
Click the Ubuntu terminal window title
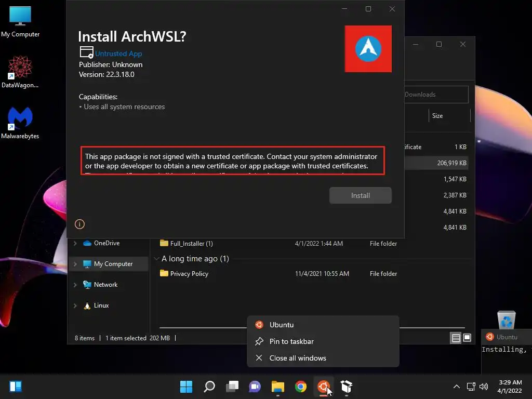507,337
